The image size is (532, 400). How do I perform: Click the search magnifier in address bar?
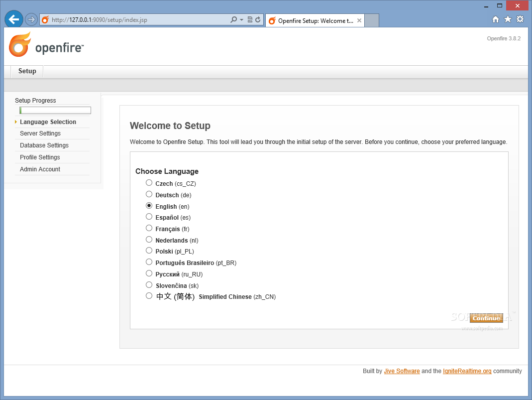pyautogui.click(x=234, y=20)
